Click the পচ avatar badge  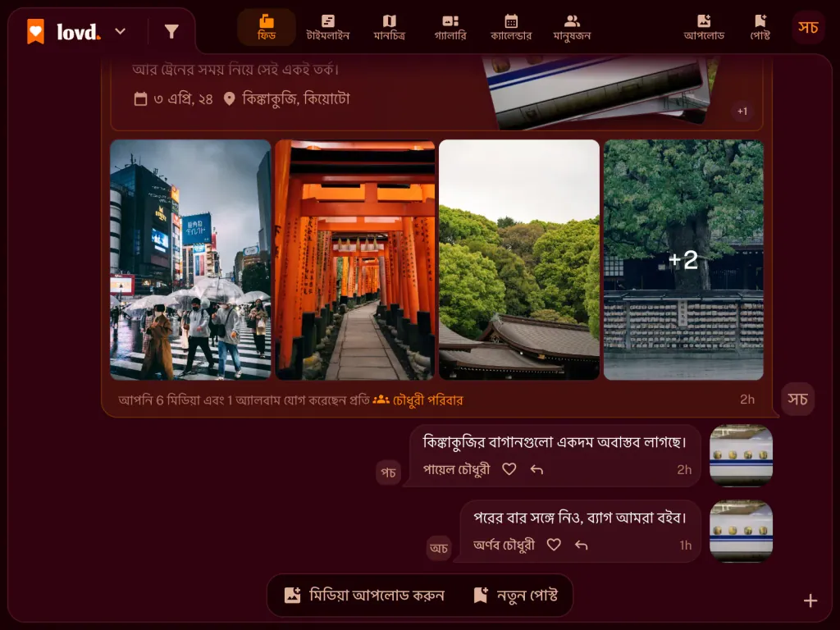(x=388, y=472)
